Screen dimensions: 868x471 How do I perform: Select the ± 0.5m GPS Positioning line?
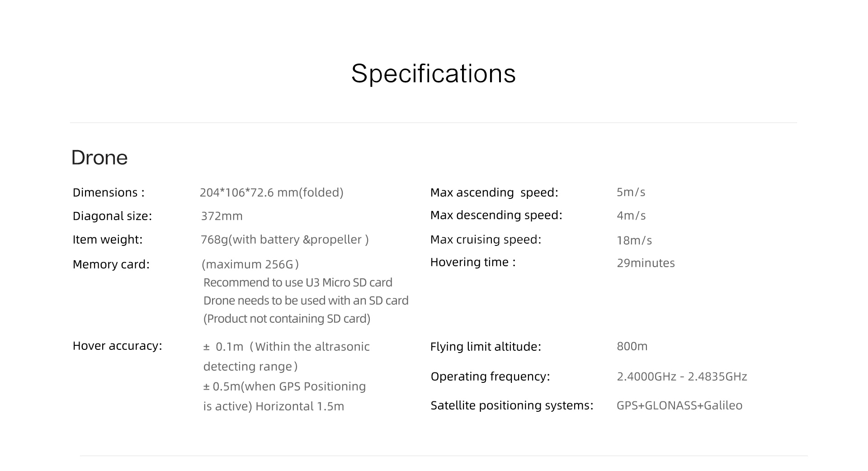[285, 386]
